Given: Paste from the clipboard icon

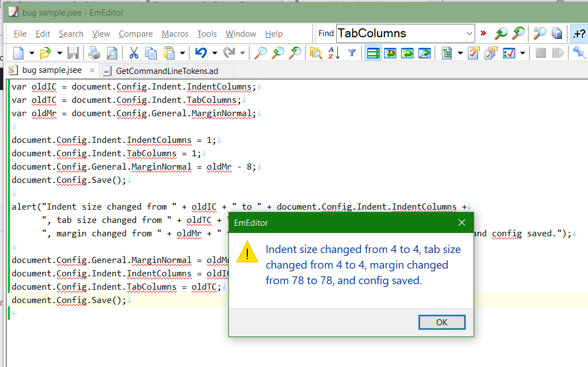Looking at the screenshot, I should (170, 53).
